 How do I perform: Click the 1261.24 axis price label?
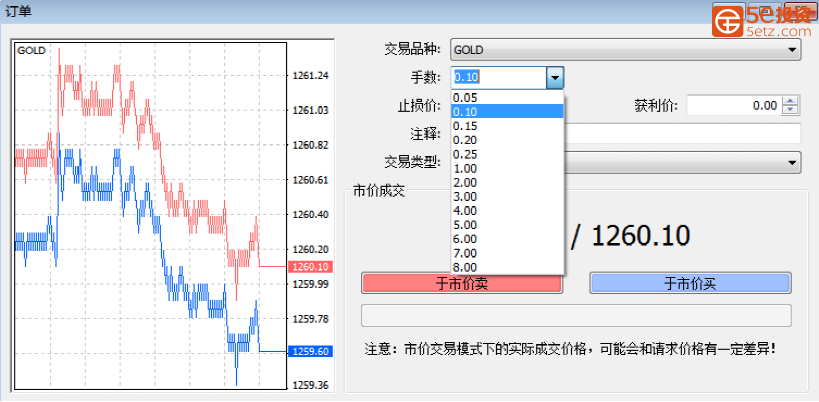pos(311,76)
